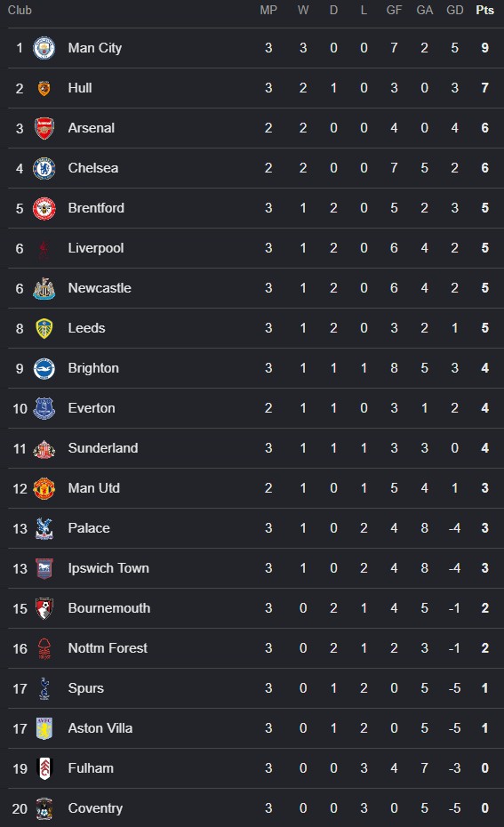Click the Everton crest icon
Screen dimensions: 504x827
[x=44, y=408]
